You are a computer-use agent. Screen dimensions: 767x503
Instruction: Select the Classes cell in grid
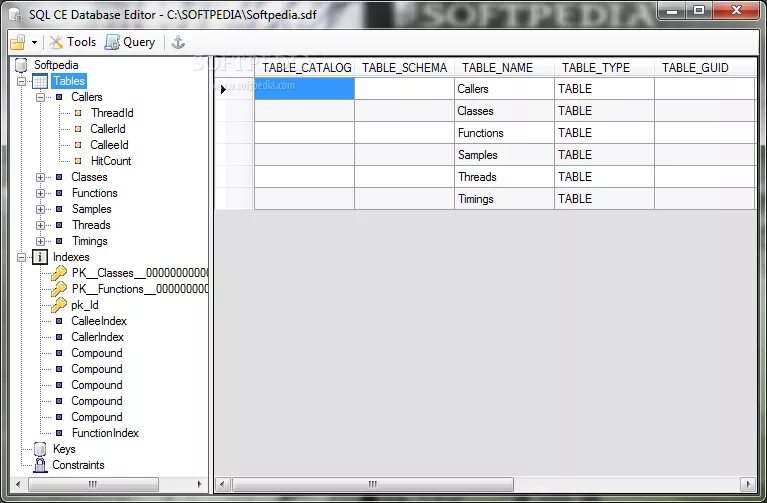click(504, 111)
